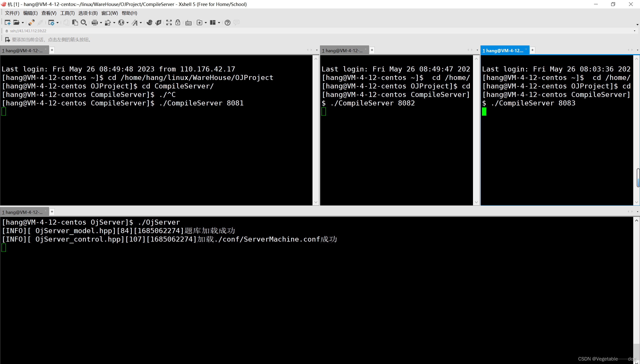640x364 pixels.
Task: Open the 查看(V) menu
Action: 49,13
